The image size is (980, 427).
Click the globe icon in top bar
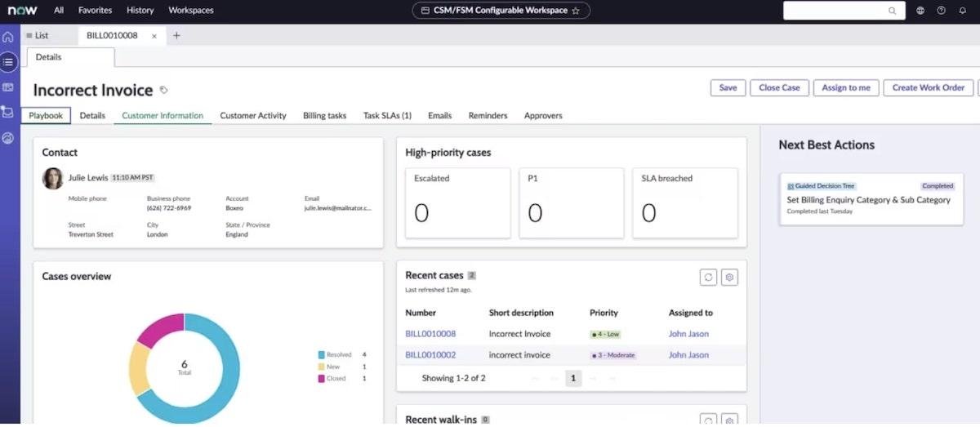920,11
